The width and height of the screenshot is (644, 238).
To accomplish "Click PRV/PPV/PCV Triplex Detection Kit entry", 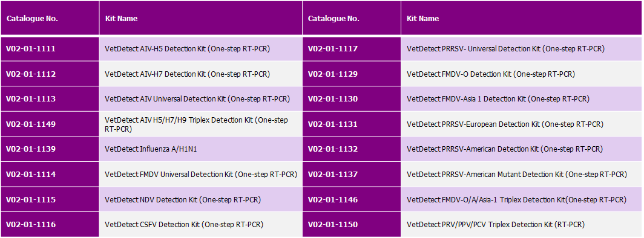I will [x=496, y=225].
